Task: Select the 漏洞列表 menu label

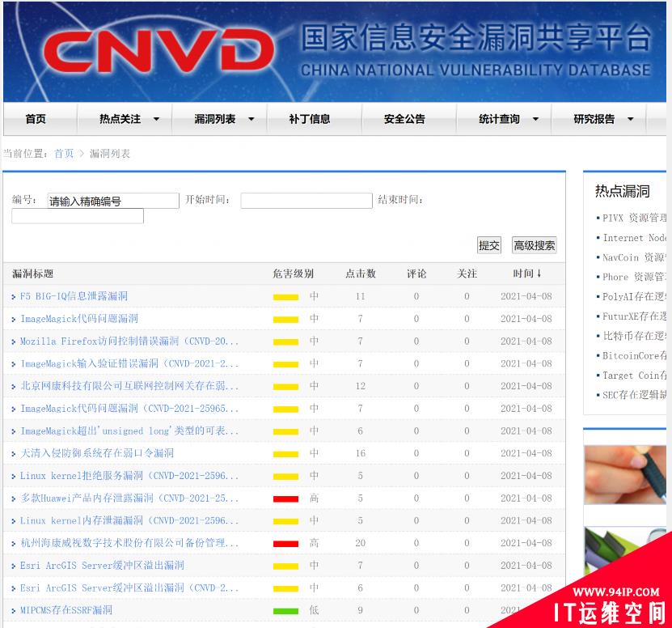Action: 215,119
